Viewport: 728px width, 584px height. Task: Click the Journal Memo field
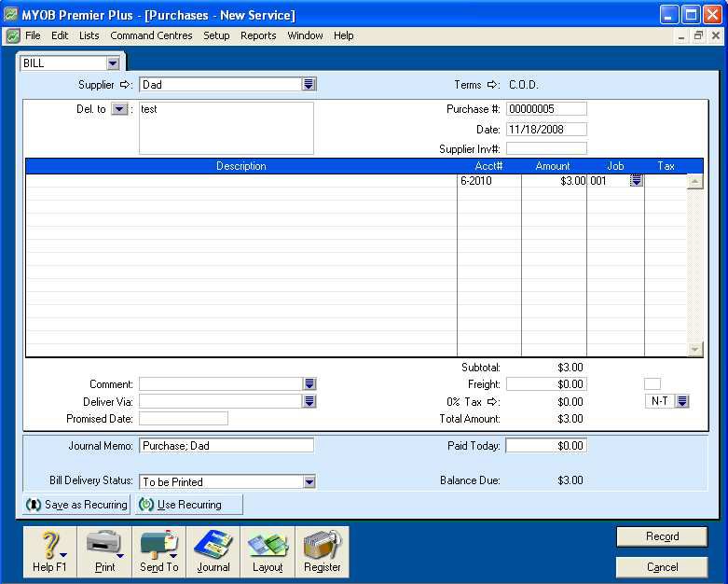click(x=227, y=446)
